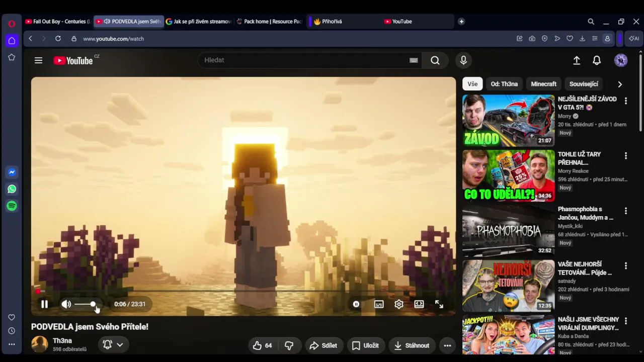The image size is (644, 362).
Task: Open the heart icon in sidebar
Action: click(x=12, y=317)
